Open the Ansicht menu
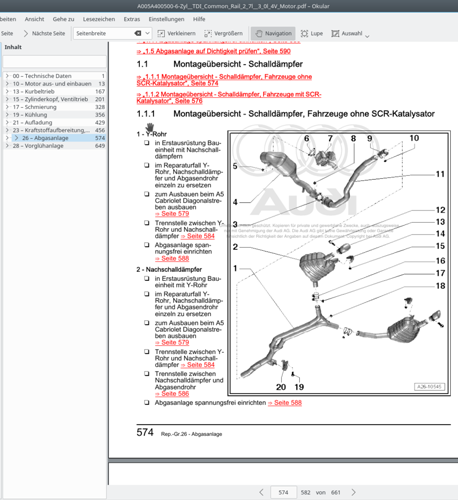The height and width of the screenshot is (500, 458). [34, 19]
